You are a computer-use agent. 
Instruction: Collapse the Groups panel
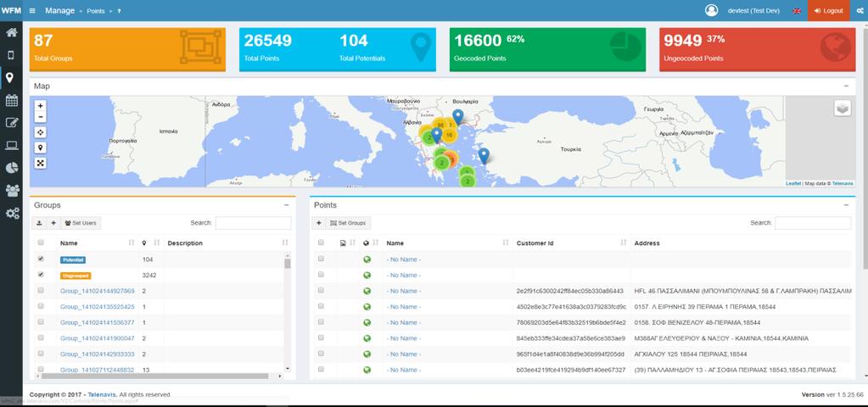tap(286, 204)
